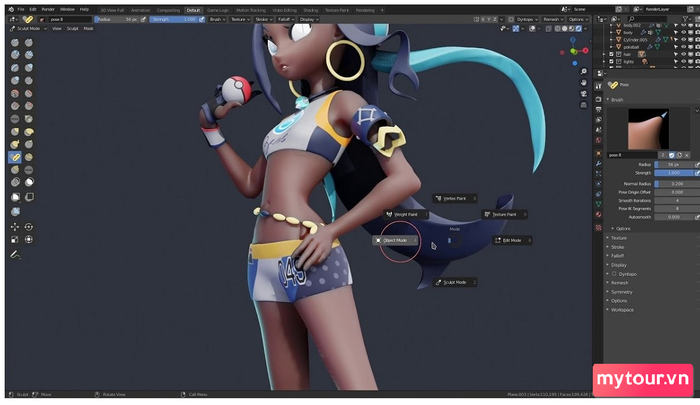
Task: Expand the Symmetry panel section
Action: [620, 291]
